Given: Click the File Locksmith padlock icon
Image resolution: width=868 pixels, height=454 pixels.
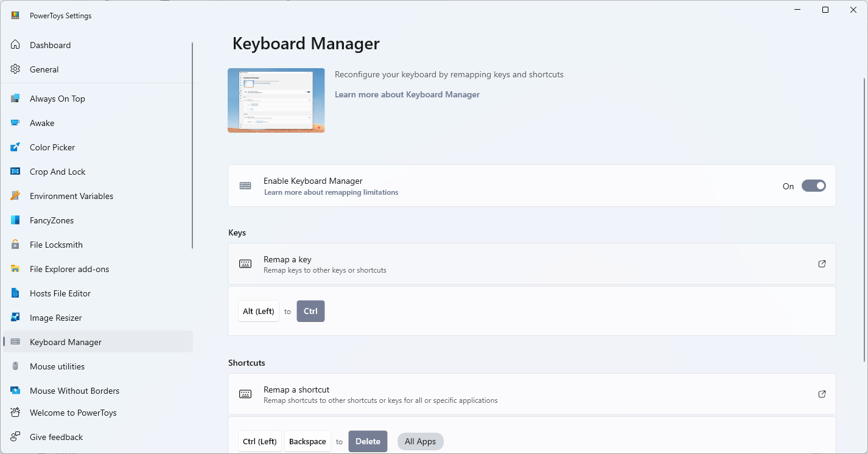Looking at the screenshot, I should [x=15, y=245].
